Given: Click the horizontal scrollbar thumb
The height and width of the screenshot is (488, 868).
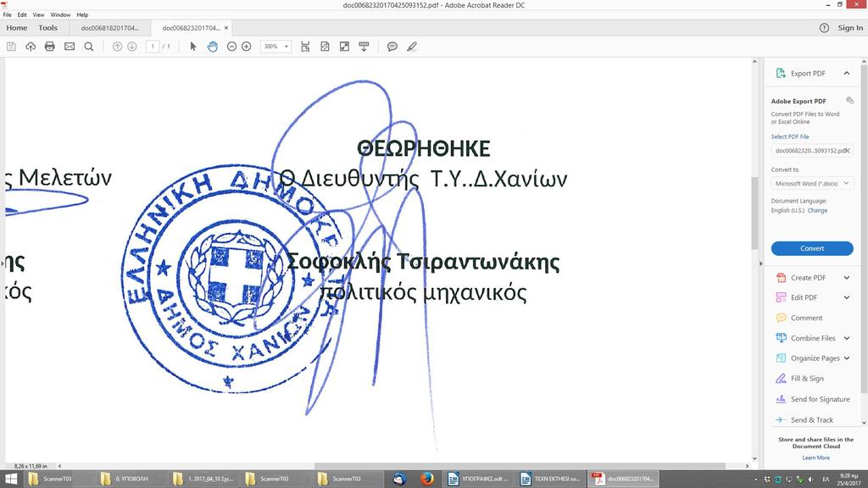Looking at the screenshot, I should [x=520, y=466].
